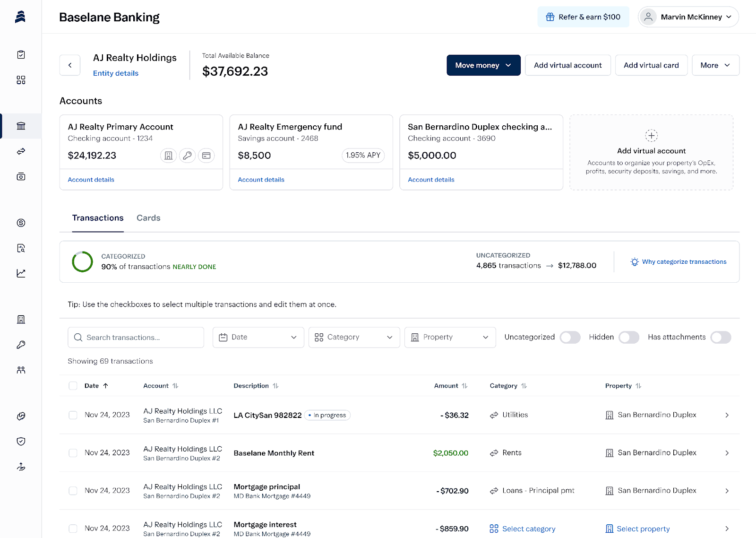The image size is (756, 538).
Task: Open Why categorize transactions link
Action: [679, 262]
